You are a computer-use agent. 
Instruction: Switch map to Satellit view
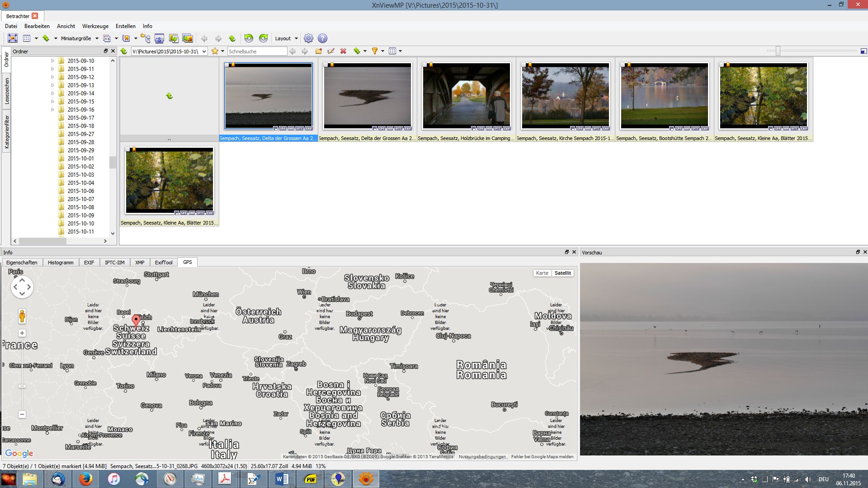point(562,273)
